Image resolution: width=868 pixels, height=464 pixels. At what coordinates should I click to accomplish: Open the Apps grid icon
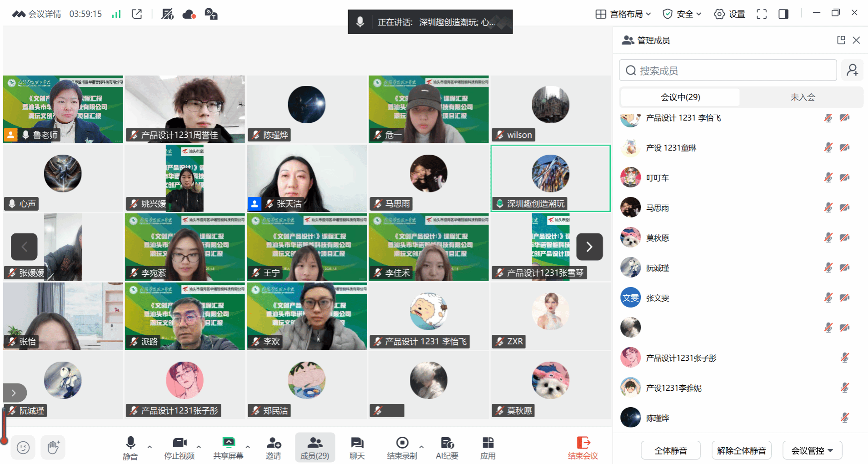[488, 448]
